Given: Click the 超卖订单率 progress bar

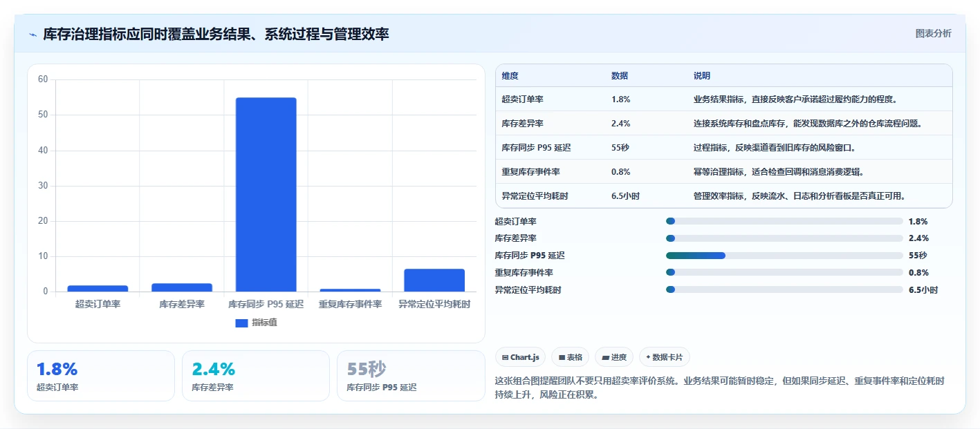Looking at the screenshot, I should pyautogui.click(x=784, y=221).
